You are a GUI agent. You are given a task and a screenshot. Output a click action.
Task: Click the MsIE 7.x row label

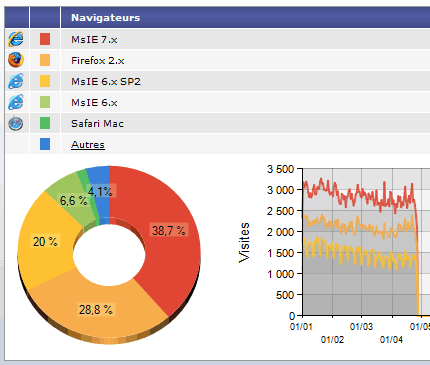94,40
